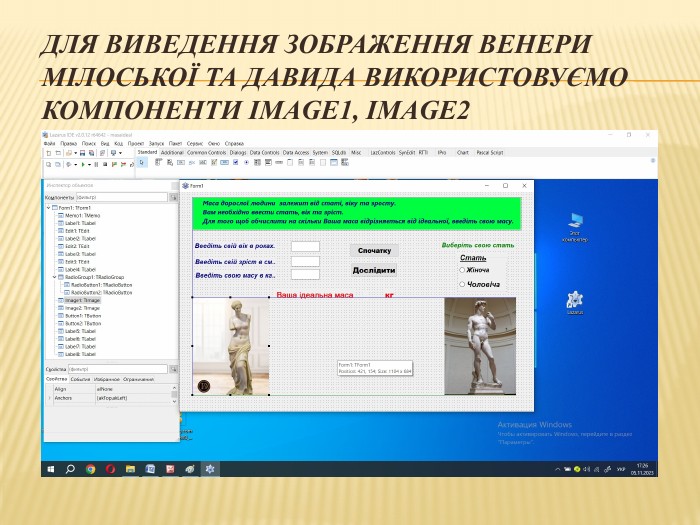Click the green memo text area

click(357, 213)
